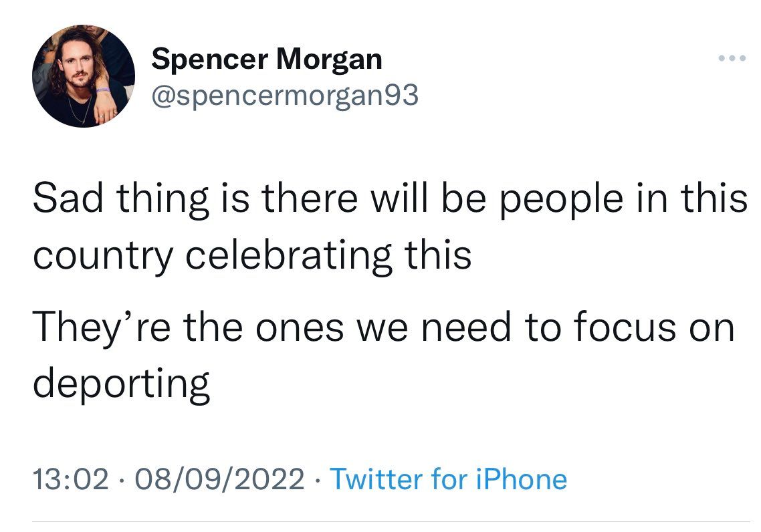Open the Spencer Morgan display name

[x=267, y=59]
